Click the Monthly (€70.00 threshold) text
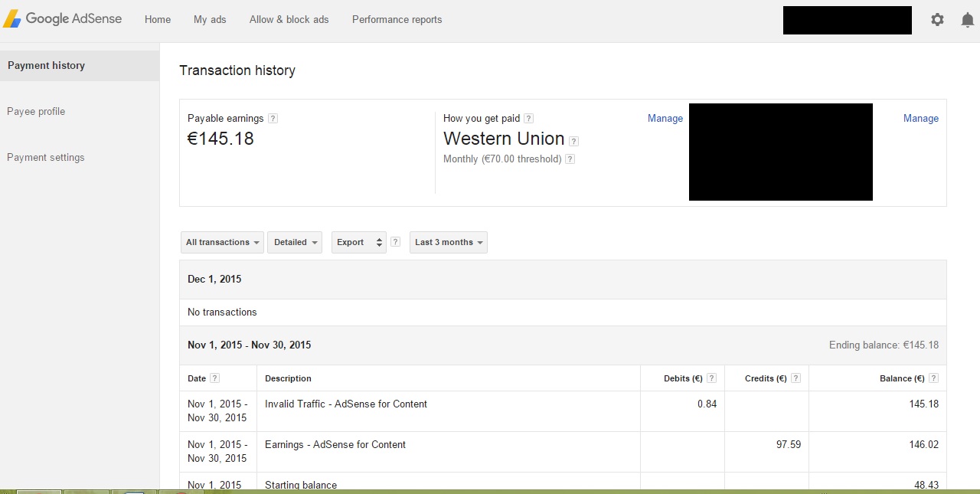 pyautogui.click(x=502, y=159)
